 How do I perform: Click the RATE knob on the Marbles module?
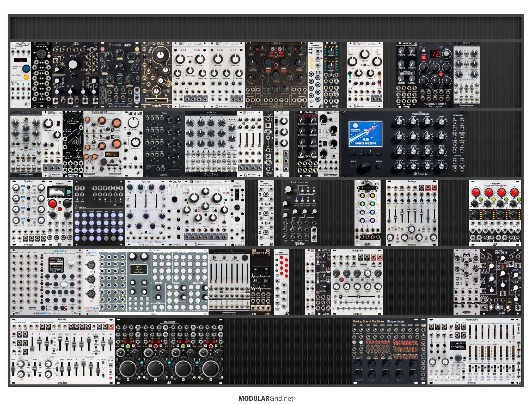click(194, 198)
